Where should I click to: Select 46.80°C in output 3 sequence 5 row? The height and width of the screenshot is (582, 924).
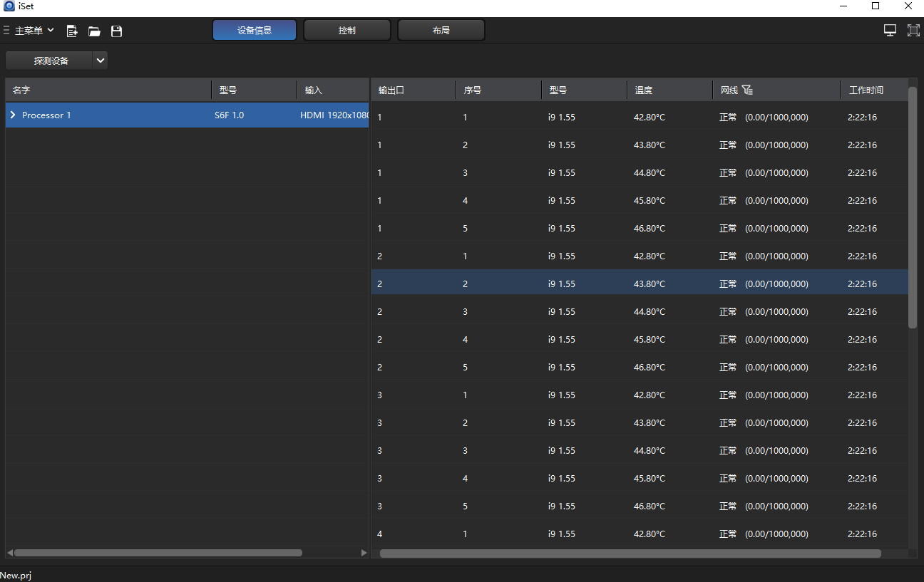(650, 506)
